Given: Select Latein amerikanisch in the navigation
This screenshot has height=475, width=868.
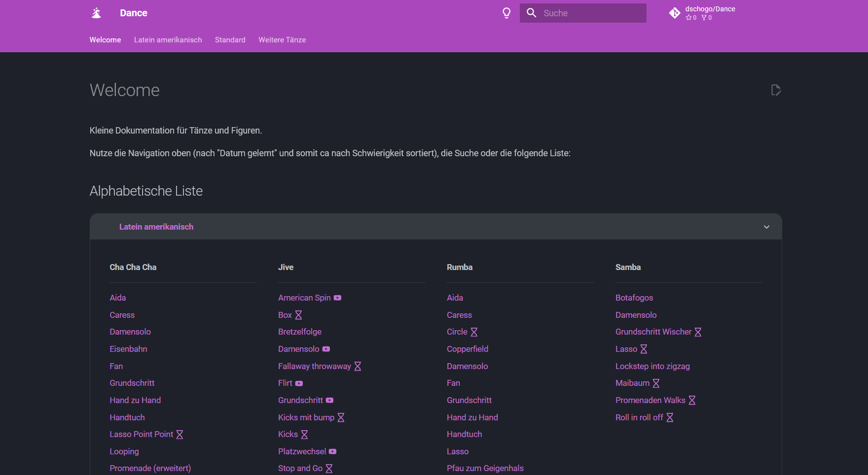Looking at the screenshot, I should click(168, 40).
